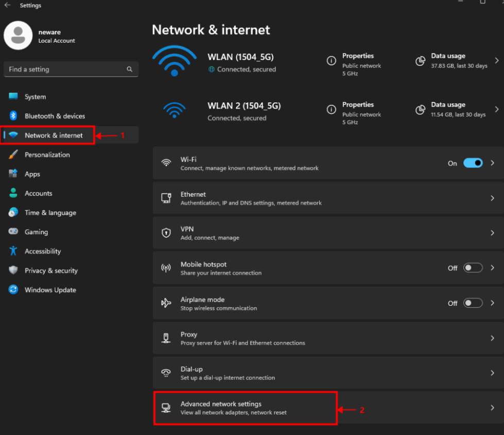Expand the Proxy row chevron
The width and height of the screenshot is (504, 435).
click(x=493, y=338)
